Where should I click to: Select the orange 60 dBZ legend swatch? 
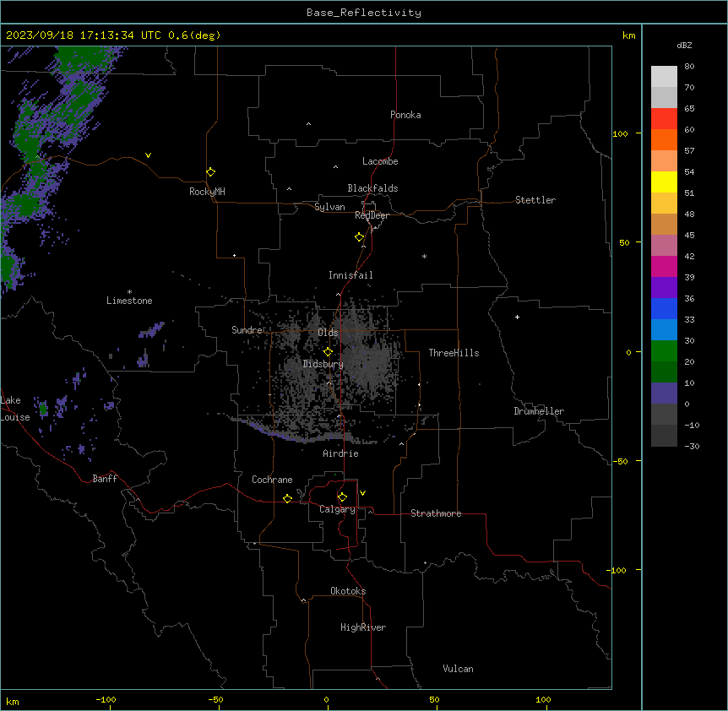664,139
